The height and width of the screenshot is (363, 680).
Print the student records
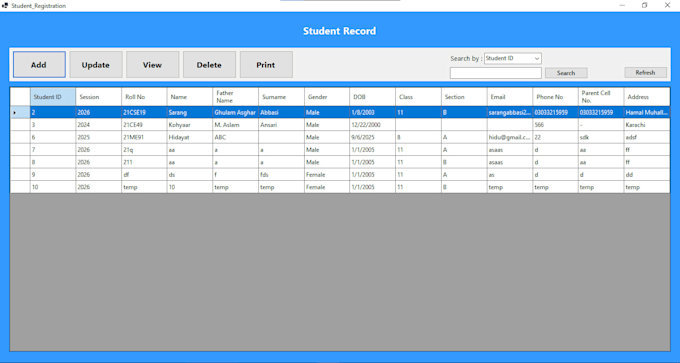tap(266, 65)
